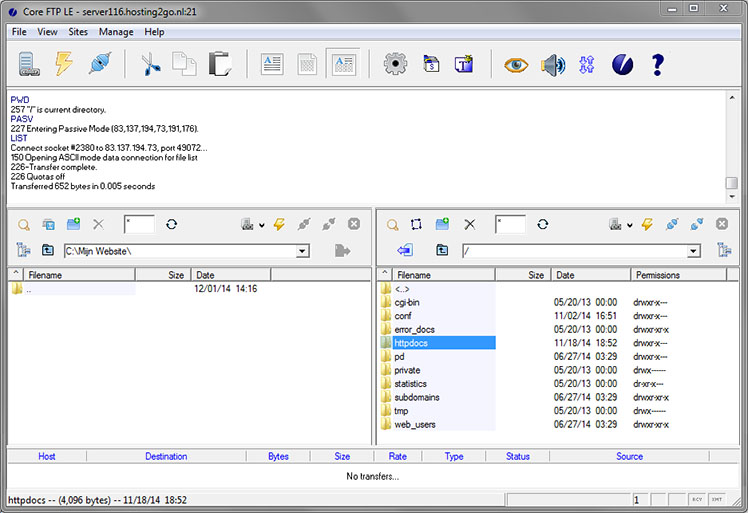Click new folder icon in remote pane
Viewport: 748px width, 513px height.
pyautogui.click(x=442, y=224)
